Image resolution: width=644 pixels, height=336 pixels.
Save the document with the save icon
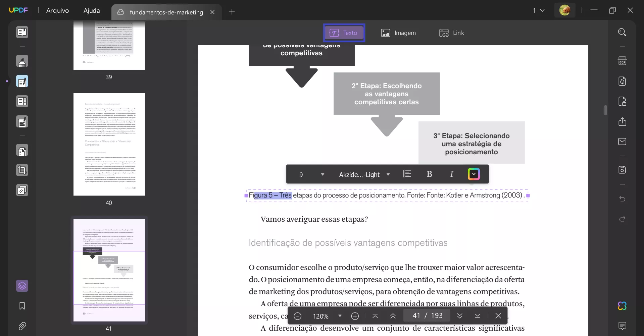623,170
